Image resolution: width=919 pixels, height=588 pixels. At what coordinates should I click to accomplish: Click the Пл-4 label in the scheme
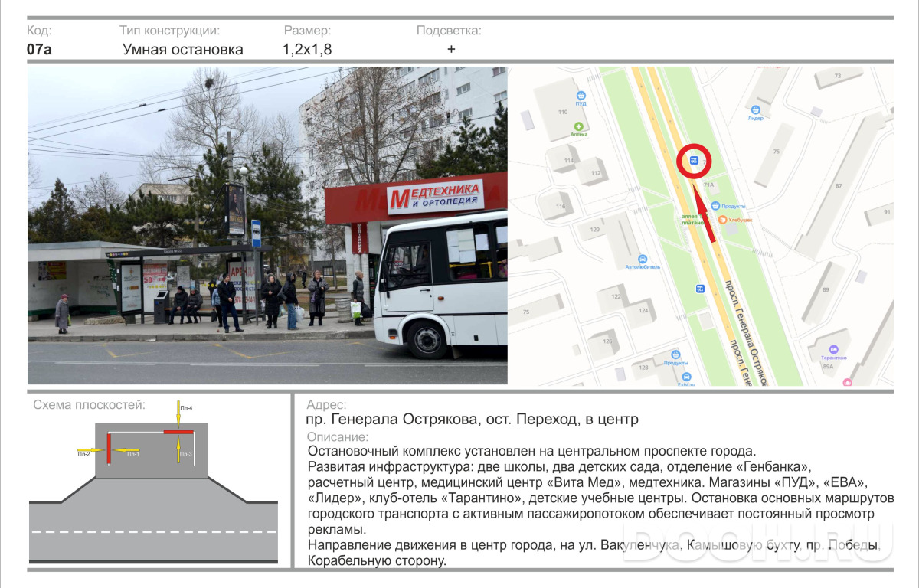(x=186, y=408)
